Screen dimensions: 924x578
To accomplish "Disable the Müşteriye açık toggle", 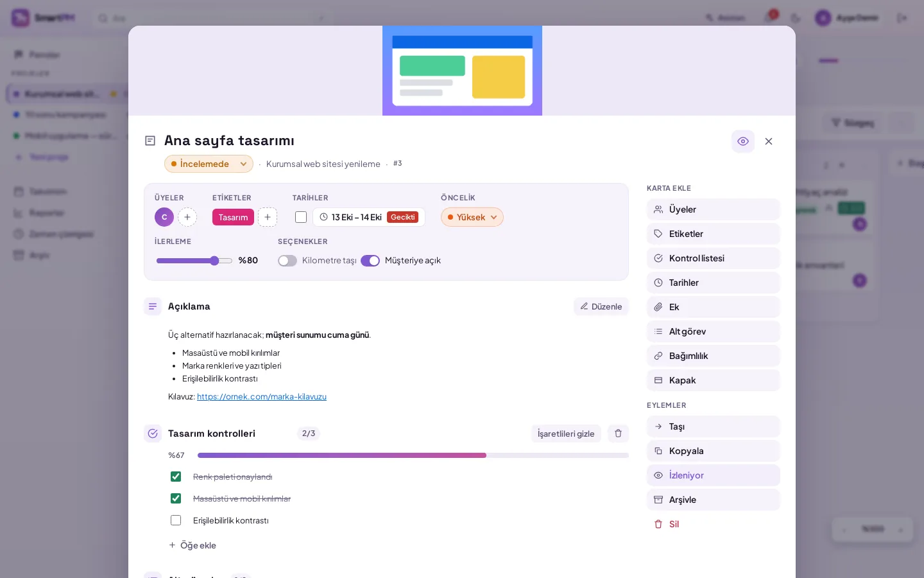I will (370, 261).
